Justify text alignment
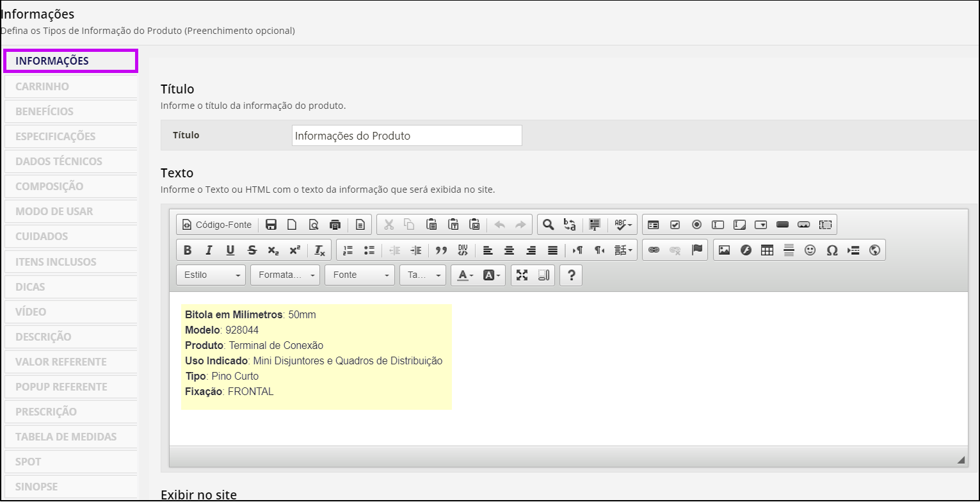The width and height of the screenshot is (980, 502). [552, 250]
